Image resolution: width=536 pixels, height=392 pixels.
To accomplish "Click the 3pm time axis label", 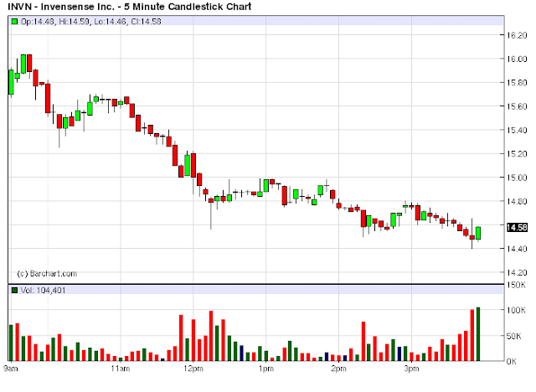I will (x=411, y=369).
